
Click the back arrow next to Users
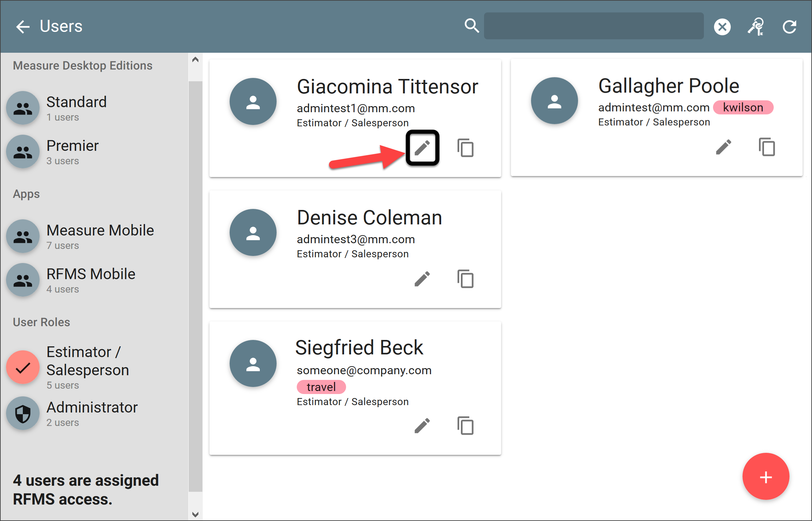tap(22, 27)
